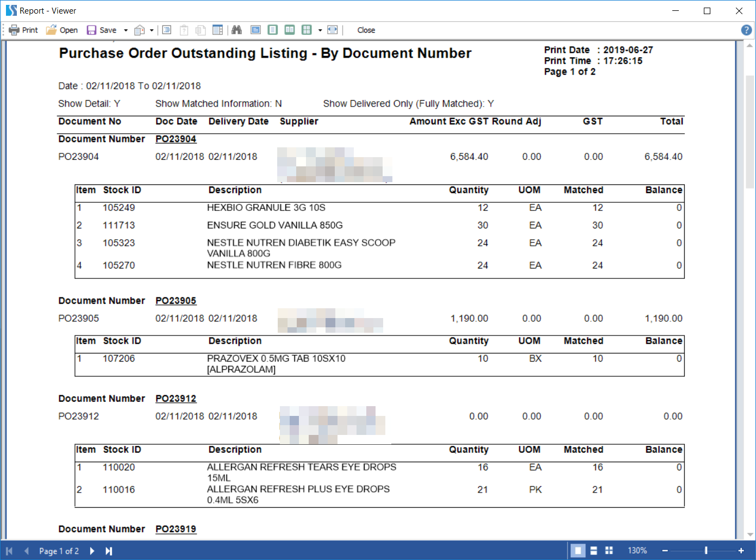Switch to single page layout in status bar

578,551
